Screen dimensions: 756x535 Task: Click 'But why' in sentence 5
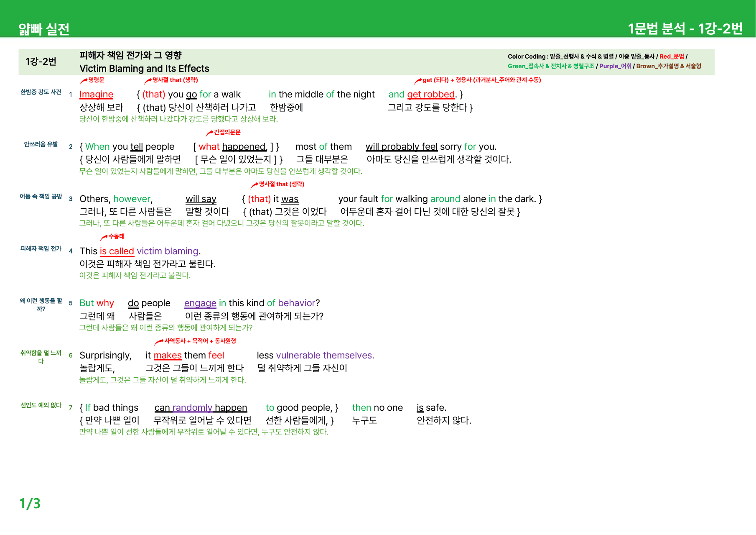(97, 303)
